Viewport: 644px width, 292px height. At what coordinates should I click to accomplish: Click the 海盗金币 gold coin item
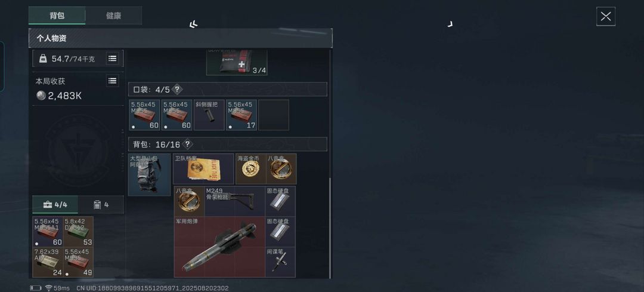pos(250,169)
